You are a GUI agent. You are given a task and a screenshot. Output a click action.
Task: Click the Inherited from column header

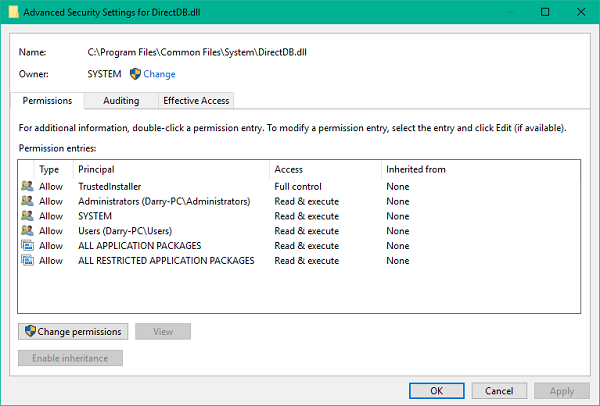tap(416, 169)
